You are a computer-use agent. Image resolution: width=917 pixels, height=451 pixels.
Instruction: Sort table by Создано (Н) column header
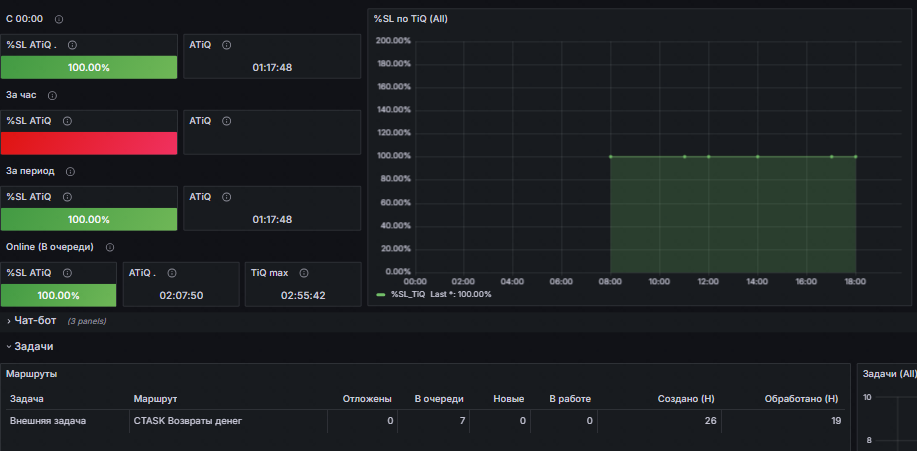tap(686, 399)
